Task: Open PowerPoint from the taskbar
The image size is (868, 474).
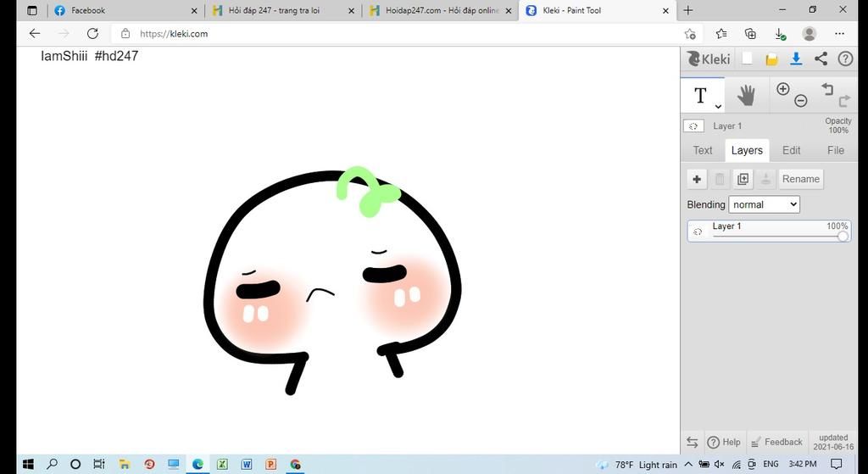Action: point(270,464)
